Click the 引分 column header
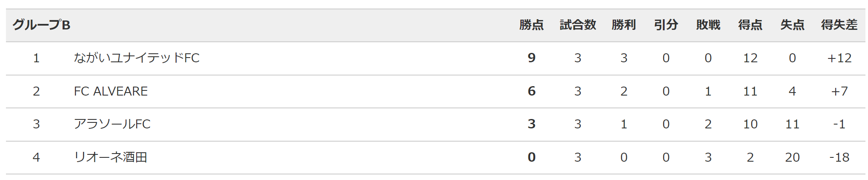This screenshot has height=180, width=868. click(666, 25)
